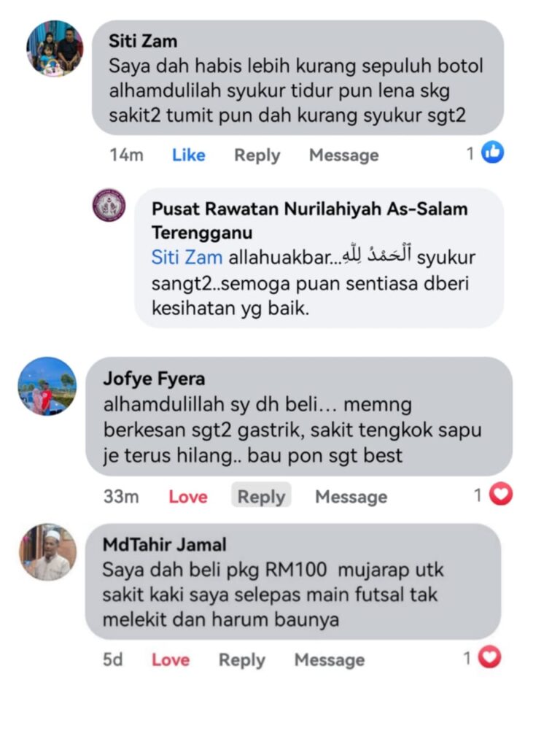Message Siti Zam from her comment
Viewport: 560px width, 747px height.
[x=344, y=155]
